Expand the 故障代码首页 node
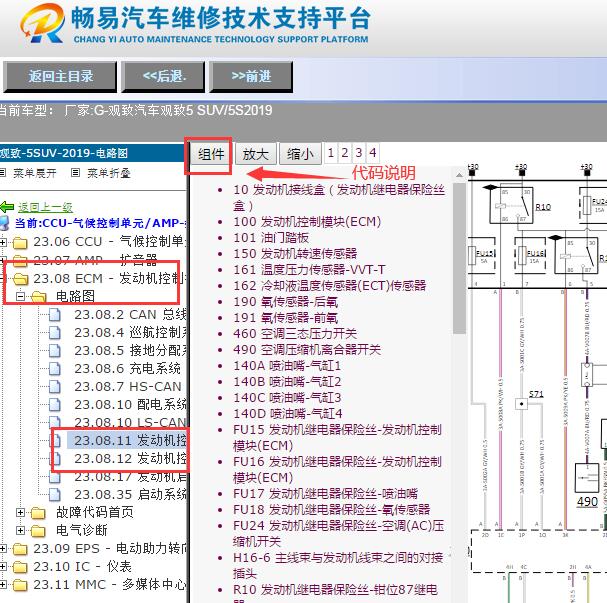 tap(21, 512)
